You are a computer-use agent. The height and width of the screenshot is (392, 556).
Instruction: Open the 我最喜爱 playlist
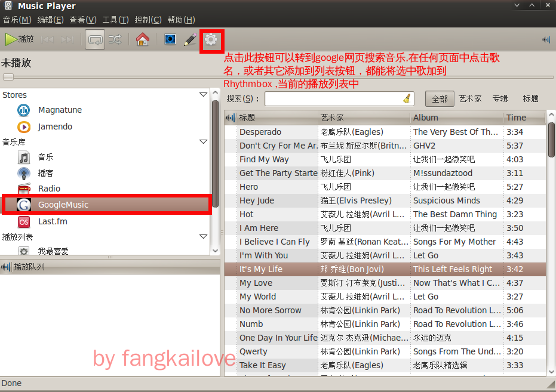pos(43,251)
